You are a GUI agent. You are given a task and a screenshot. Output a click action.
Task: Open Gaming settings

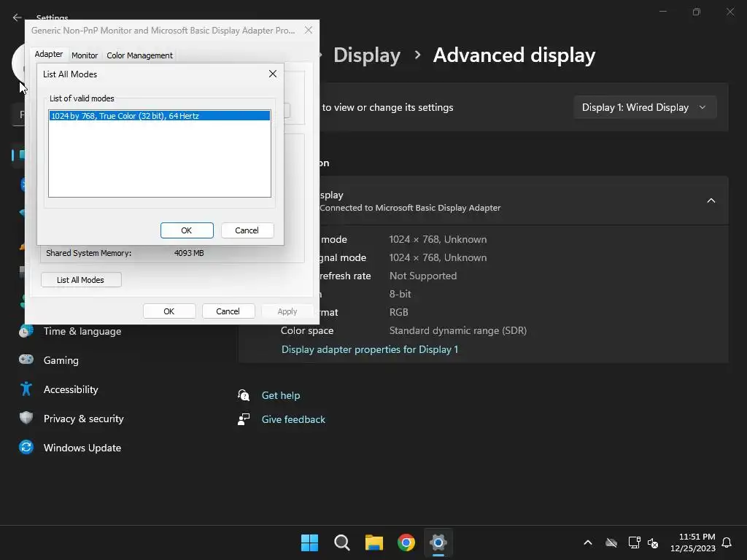pyautogui.click(x=61, y=360)
